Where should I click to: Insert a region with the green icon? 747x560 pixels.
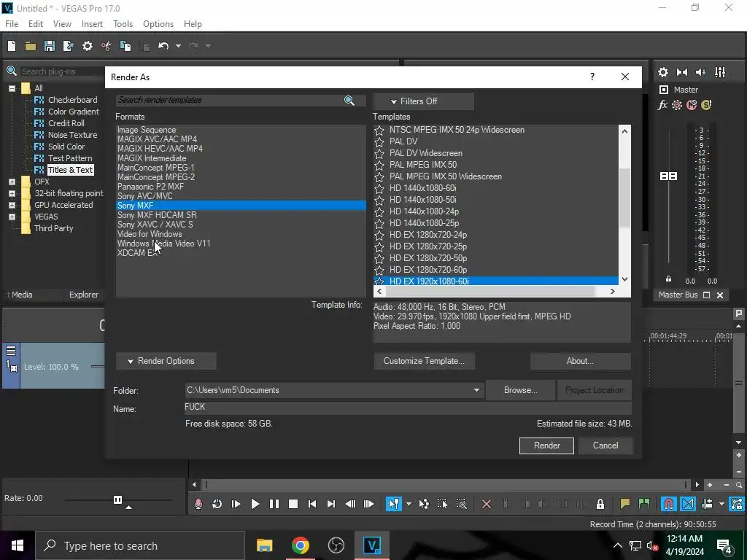[x=643, y=504]
